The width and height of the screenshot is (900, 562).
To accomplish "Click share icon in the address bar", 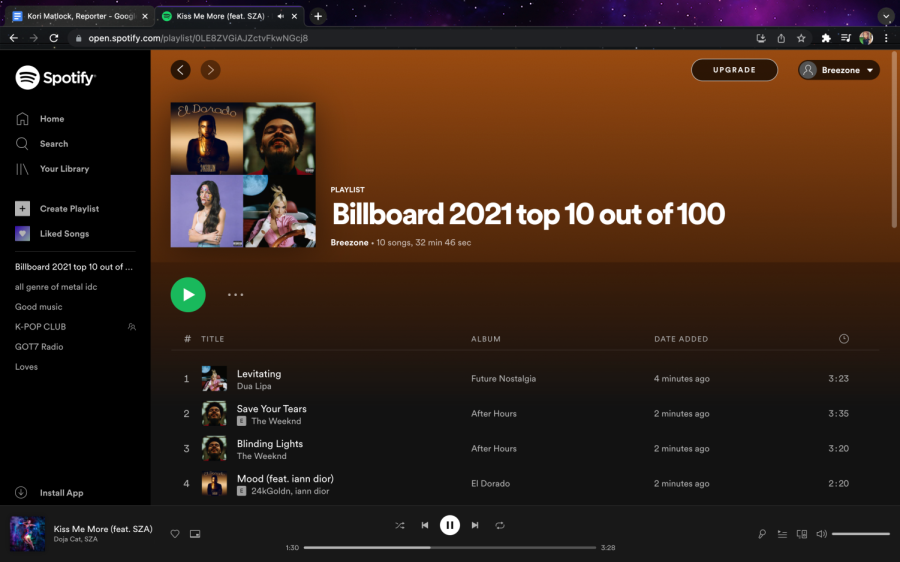I will point(781,38).
